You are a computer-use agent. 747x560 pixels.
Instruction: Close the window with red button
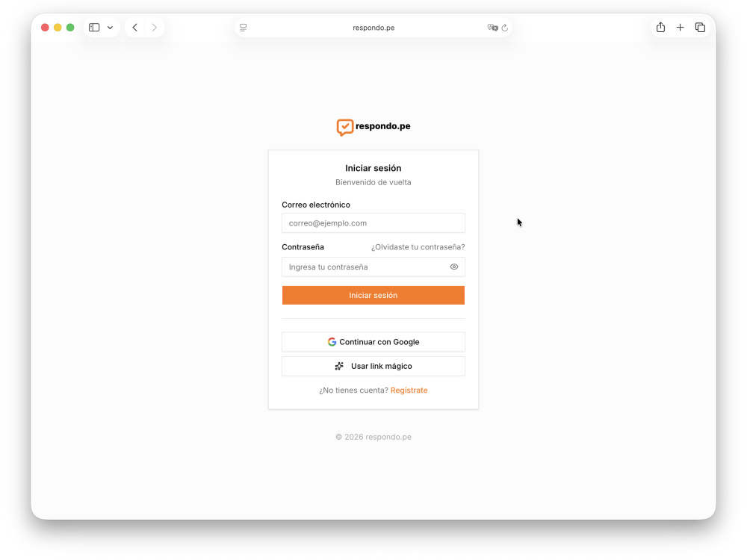[x=46, y=28]
